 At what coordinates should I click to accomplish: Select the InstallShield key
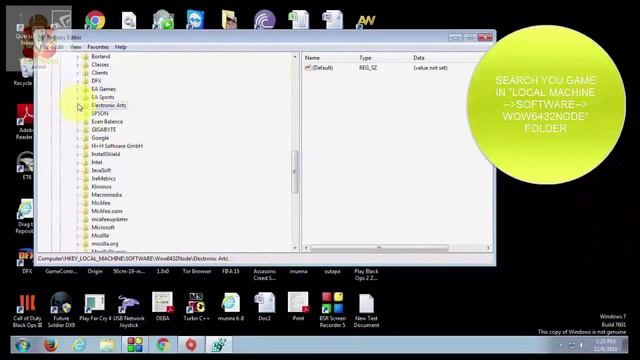[106, 154]
